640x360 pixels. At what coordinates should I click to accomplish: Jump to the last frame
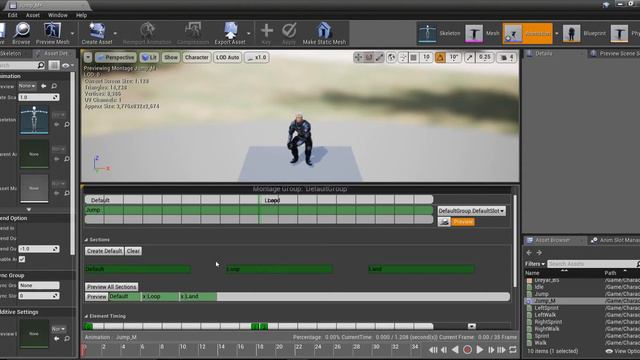click(501, 350)
